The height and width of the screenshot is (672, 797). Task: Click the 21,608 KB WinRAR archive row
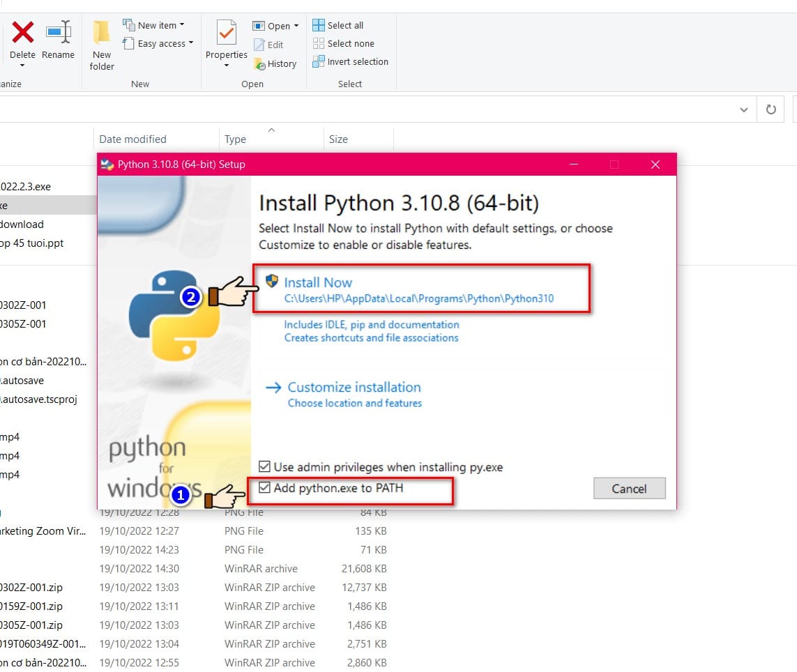pos(193,568)
